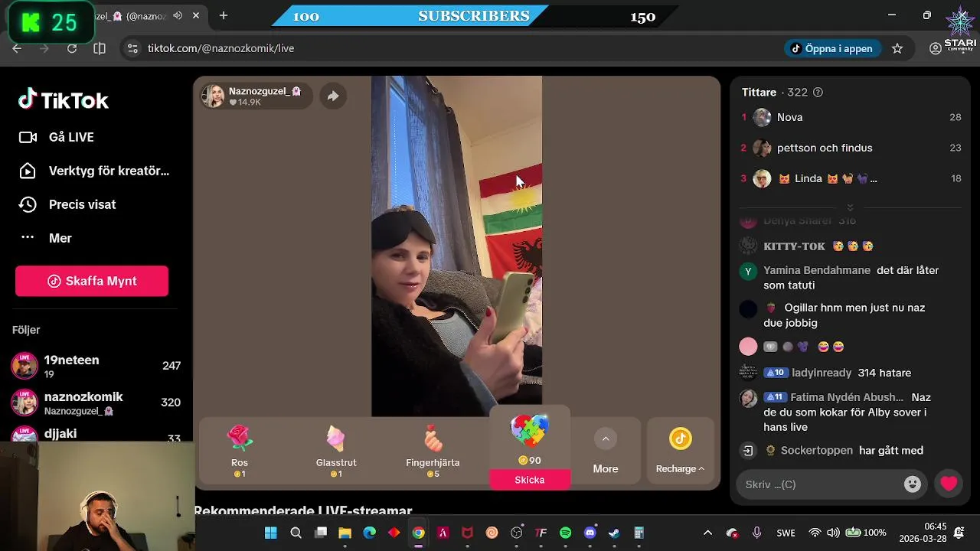Click the microphone tray icon
Image resolution: width=980 pixels, height=551 pixels.
click(x=756, y=533)
